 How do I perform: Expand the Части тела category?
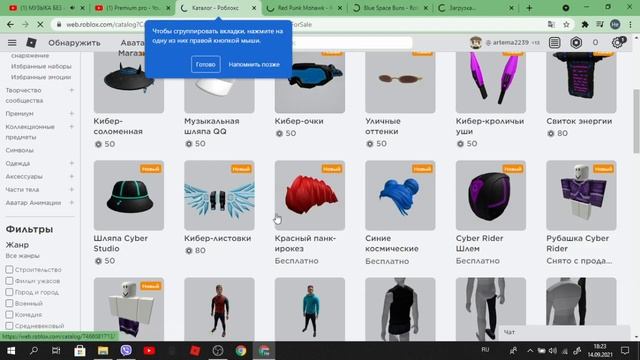71,189
